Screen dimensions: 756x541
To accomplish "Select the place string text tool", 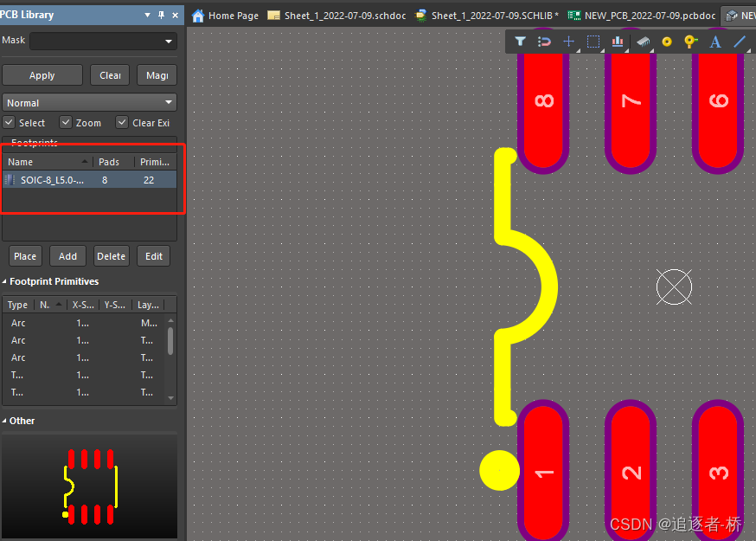I will 715,41.
